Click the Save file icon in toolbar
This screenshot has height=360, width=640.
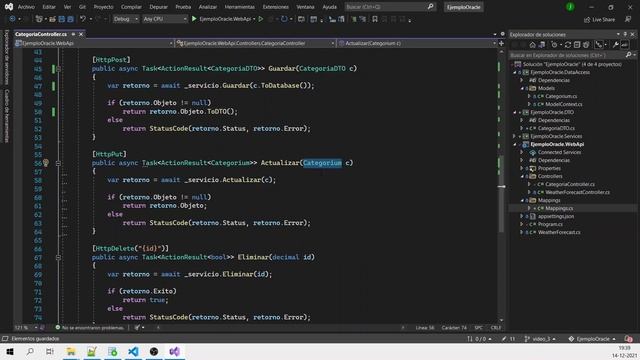[62, 19]
